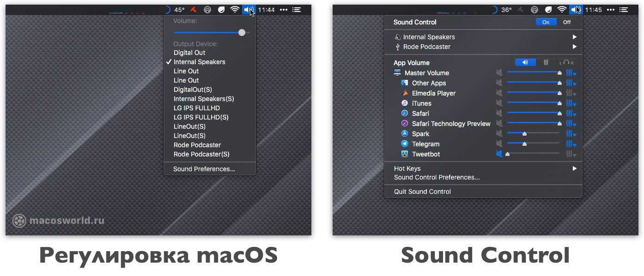
Task: Switch App Volume to the equalizer view tab
Action: pos(546,63)
